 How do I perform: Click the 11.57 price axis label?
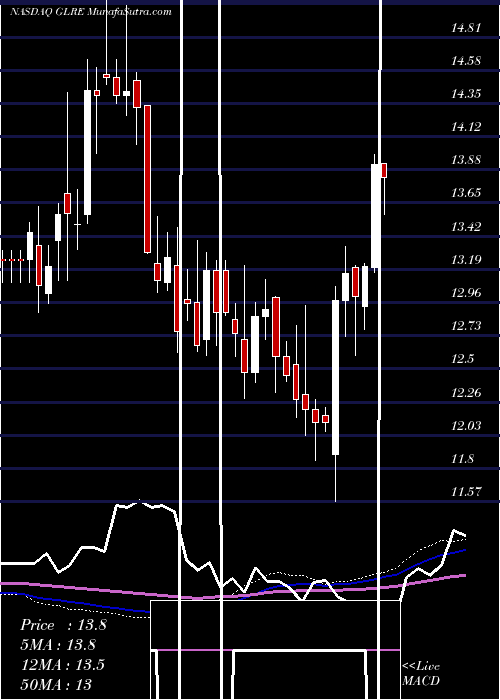tap(466, 492)
